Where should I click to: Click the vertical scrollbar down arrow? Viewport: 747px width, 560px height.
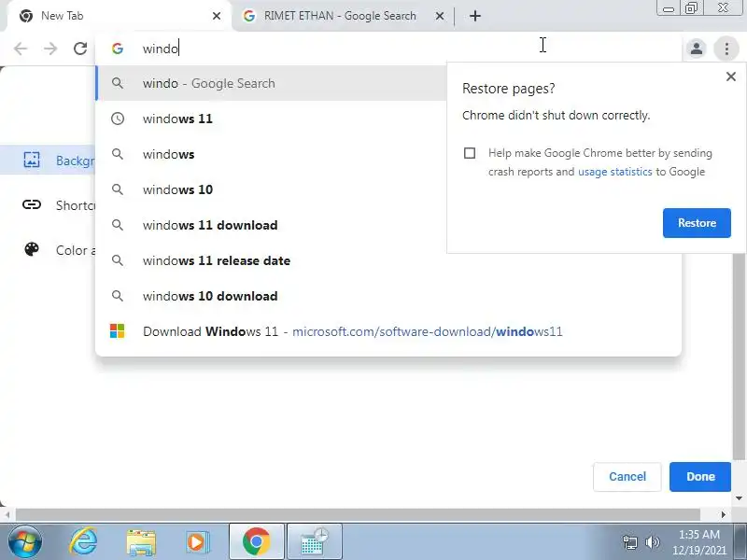pyautogui.click(x=739, y=498)
